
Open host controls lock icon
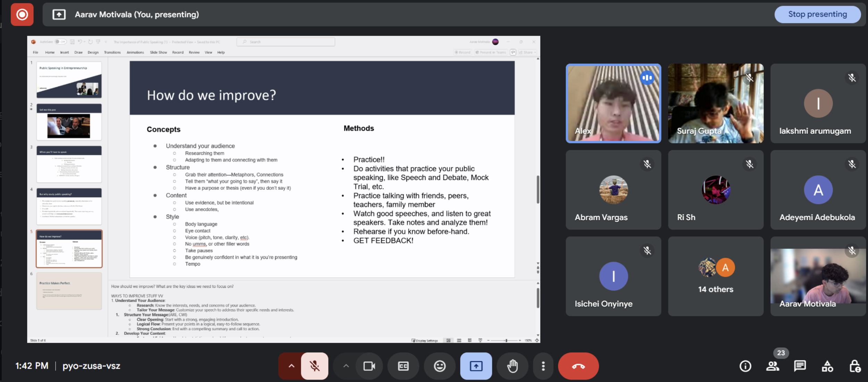pyautogui.click(x=854, y=366)
